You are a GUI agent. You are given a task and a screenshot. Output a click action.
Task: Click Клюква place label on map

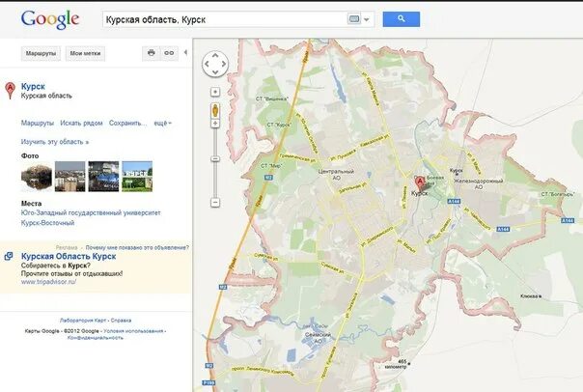(x=529, y=296)
